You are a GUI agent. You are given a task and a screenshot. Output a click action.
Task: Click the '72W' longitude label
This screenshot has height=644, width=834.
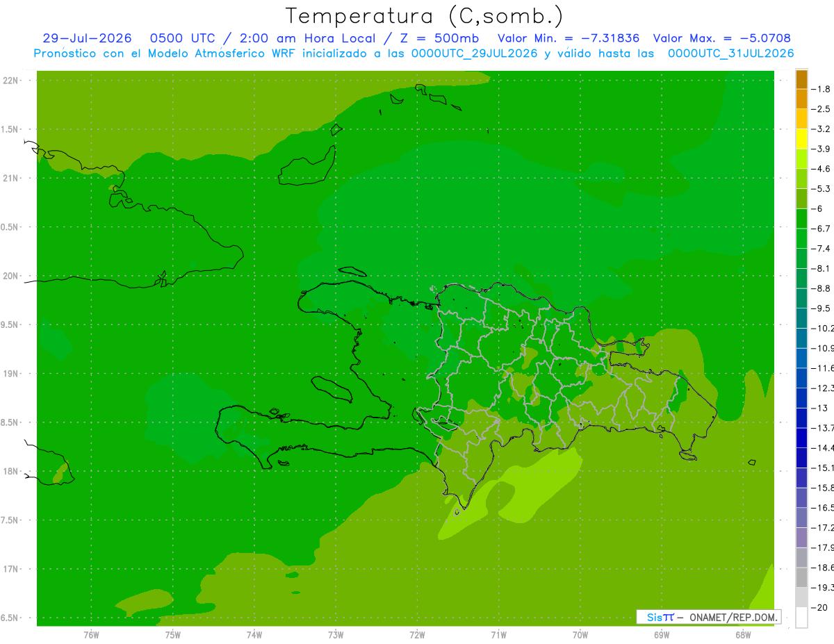pyautogui.click(x=417, y=635)
